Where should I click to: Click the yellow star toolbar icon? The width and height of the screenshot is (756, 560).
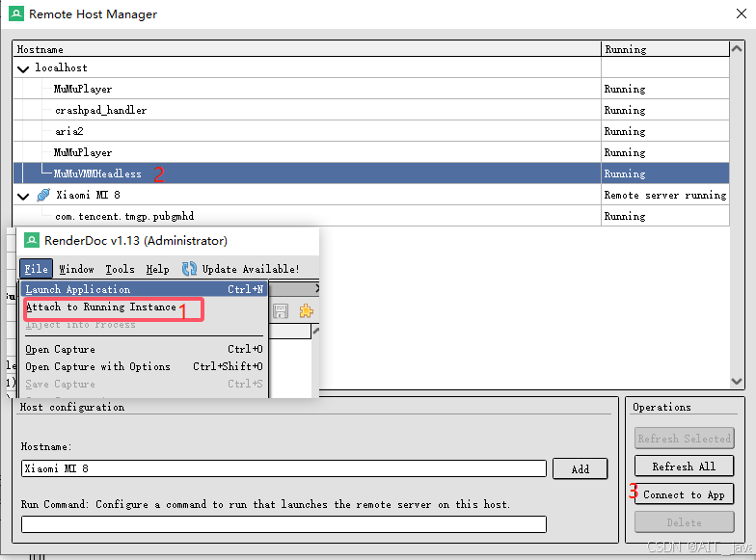click(307, 310)
